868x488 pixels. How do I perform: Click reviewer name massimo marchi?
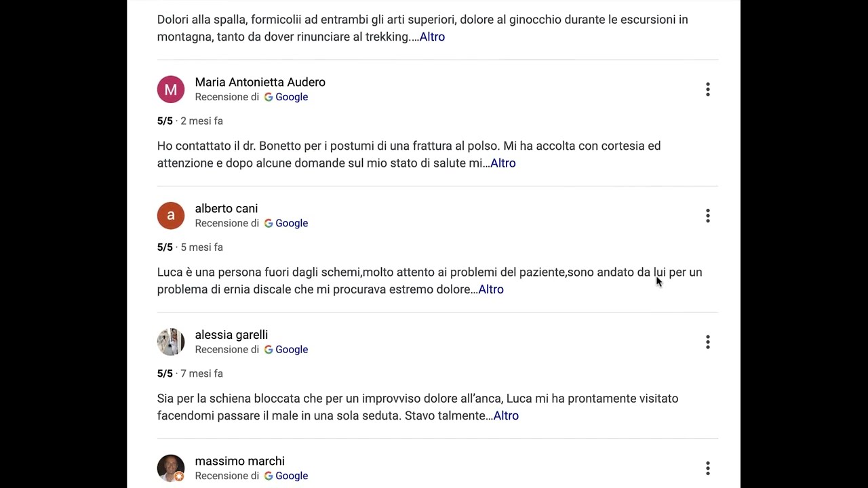[239, 461]
